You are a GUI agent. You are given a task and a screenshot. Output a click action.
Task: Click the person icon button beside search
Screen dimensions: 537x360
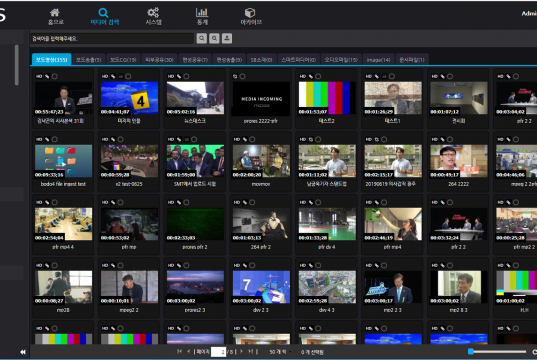(x=227, y=38)
